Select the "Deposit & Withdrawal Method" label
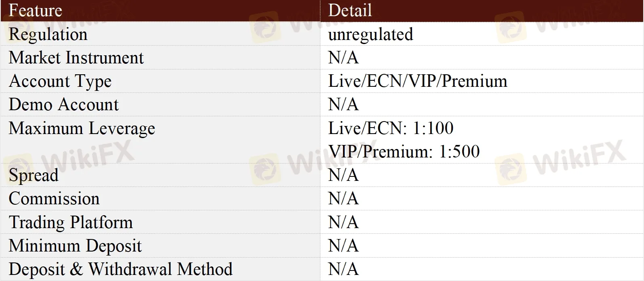644x281 pixels. pyautogui.click(x=120, y=269)
